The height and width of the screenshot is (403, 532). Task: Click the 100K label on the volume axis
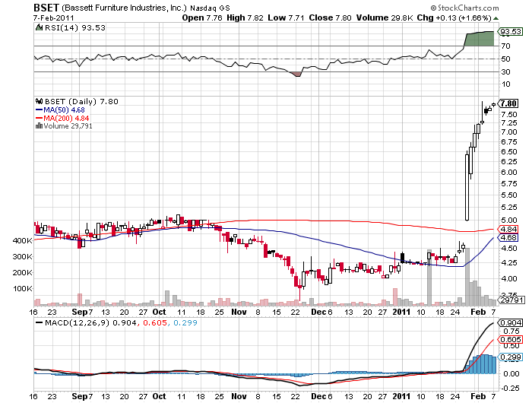[x=22, y=289]
